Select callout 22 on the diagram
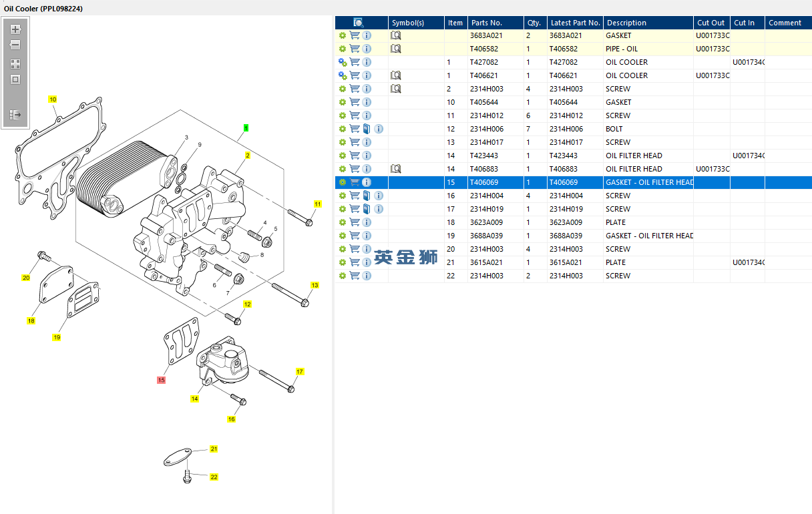This screenshot has height=514, width=812. pyautogui.click(x=214, y=477)
